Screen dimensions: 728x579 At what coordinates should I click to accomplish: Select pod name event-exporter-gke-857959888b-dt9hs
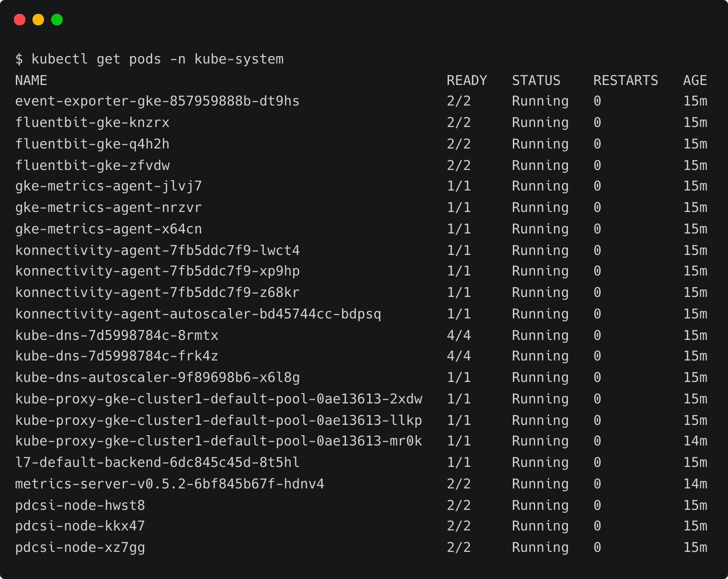point(157,101)
